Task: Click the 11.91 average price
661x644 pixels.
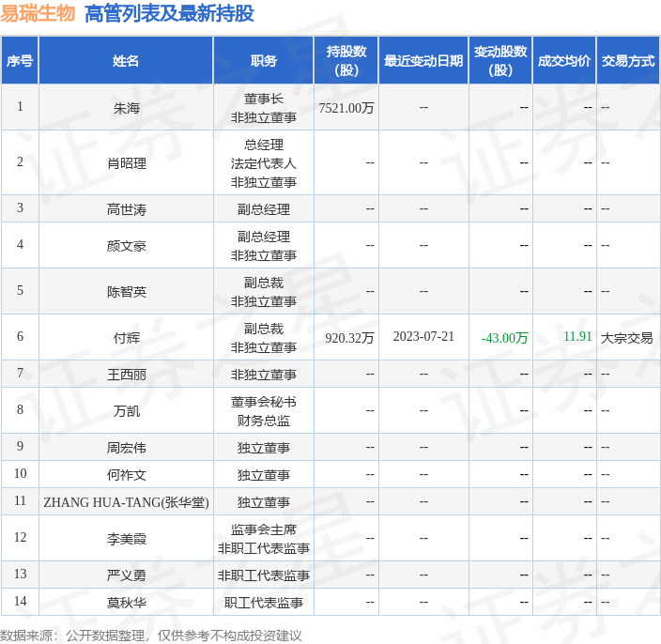Action: pos(577,336)
